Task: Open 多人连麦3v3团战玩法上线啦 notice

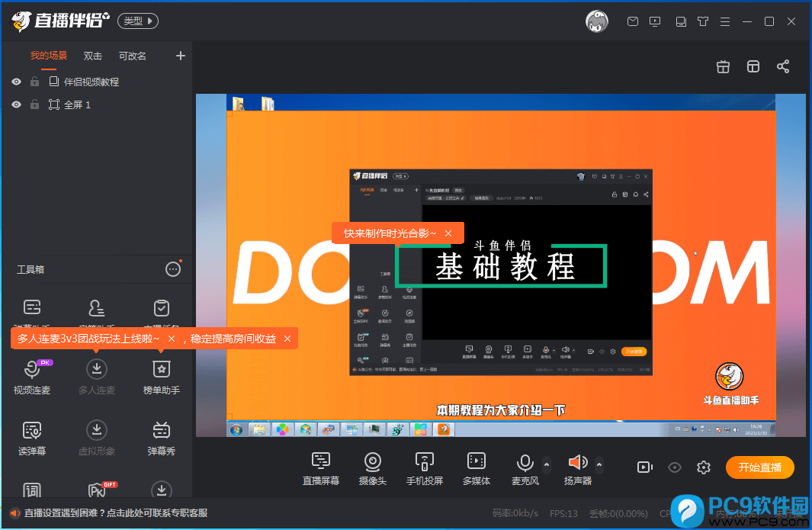Action: pos(88,339)
